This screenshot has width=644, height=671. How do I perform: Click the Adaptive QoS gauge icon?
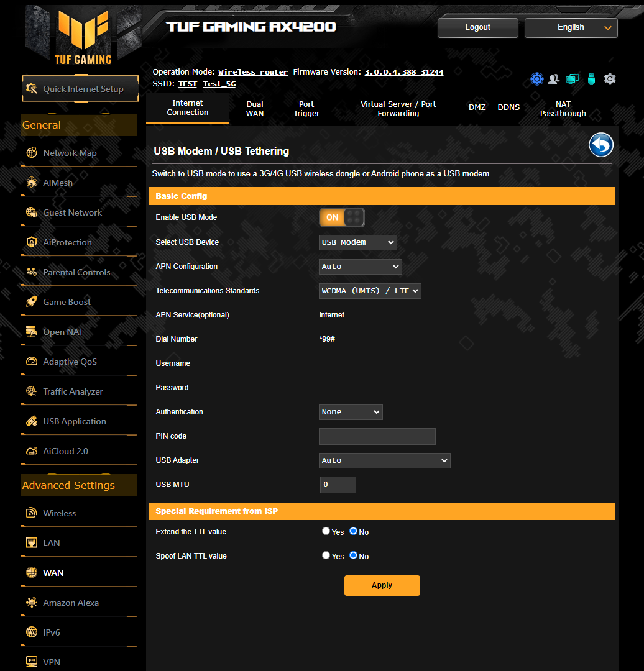tap(32, 362)
